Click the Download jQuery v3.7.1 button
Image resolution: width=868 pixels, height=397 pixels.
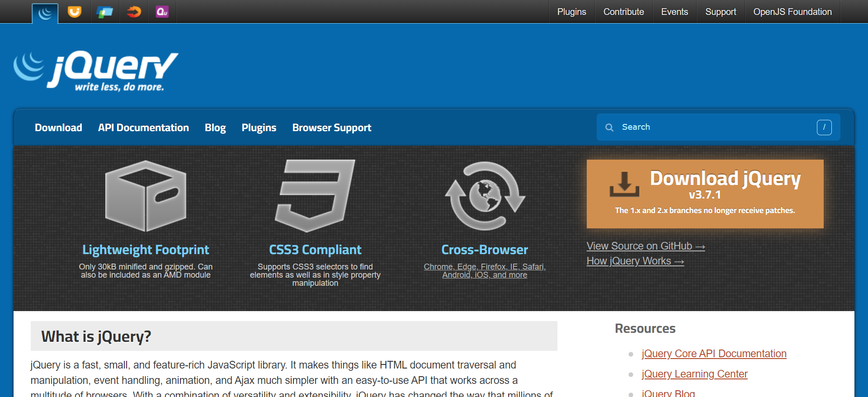705,194
